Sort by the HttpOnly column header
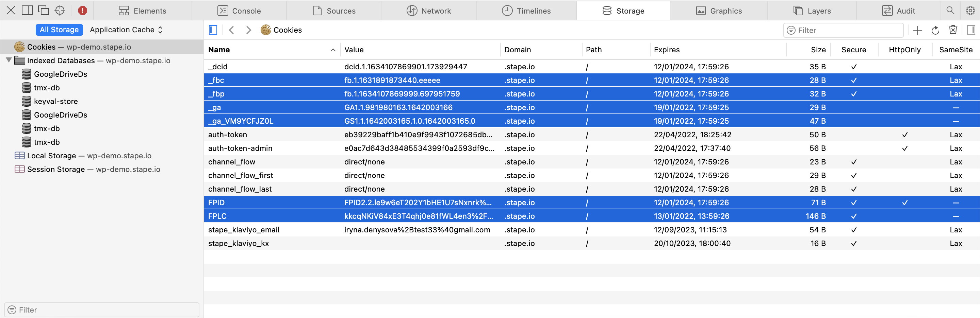980x318 pixels. tap(904, 49)
